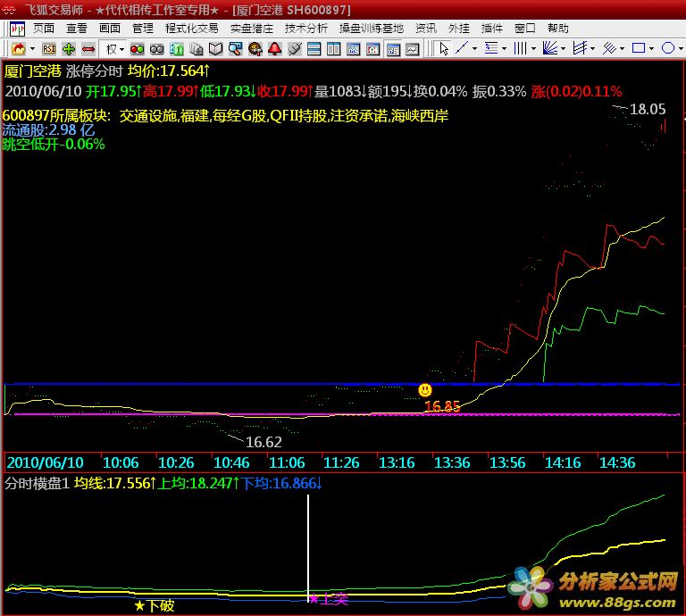This screenshot has height=616, width=686.
Task: Click the 资讯 menu item
Action: click(x=426, y=28)
